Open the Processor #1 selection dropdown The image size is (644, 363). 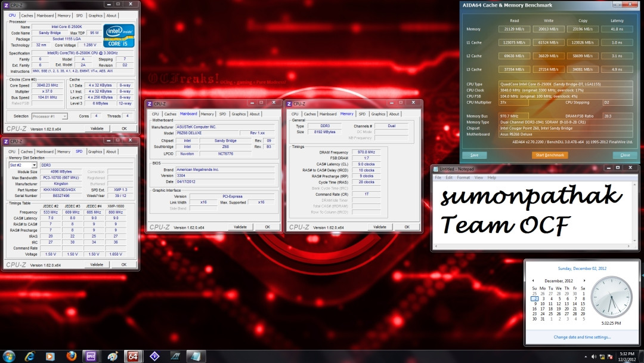tap(64, 116)
